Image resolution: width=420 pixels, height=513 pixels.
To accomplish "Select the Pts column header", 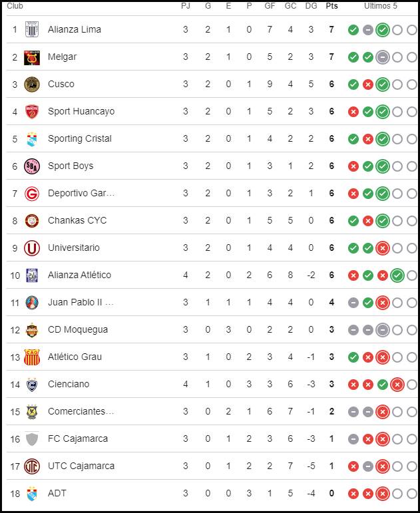I will tap(331, 6).
